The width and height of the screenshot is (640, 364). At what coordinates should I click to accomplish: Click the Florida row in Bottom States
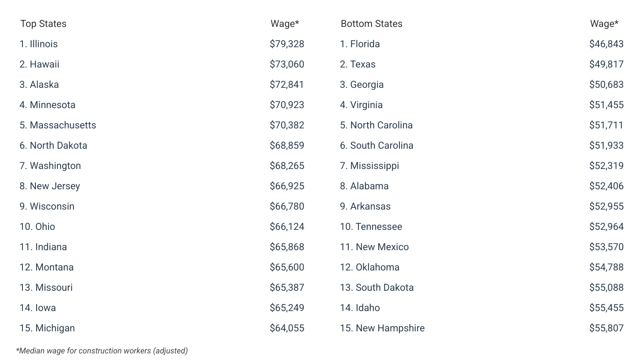click(360, 44)
